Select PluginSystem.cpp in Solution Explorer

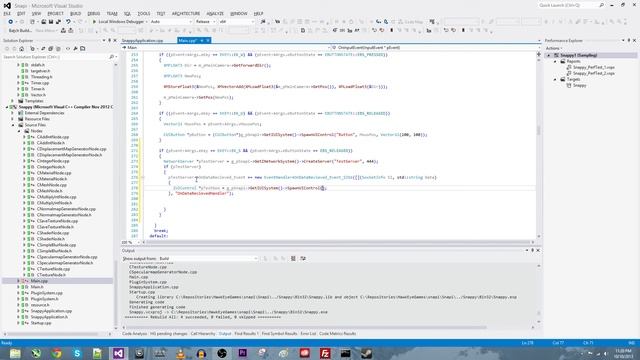click(47, 293)
